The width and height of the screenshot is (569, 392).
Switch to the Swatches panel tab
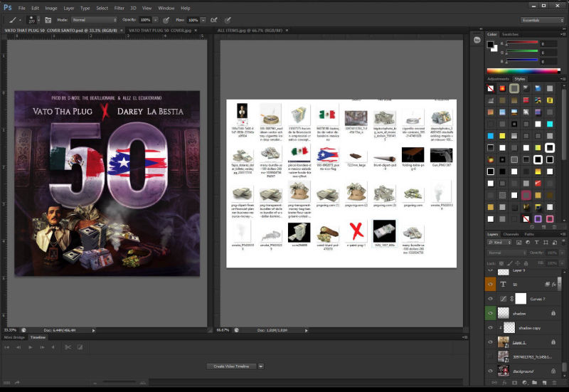(x=510, y=34)
